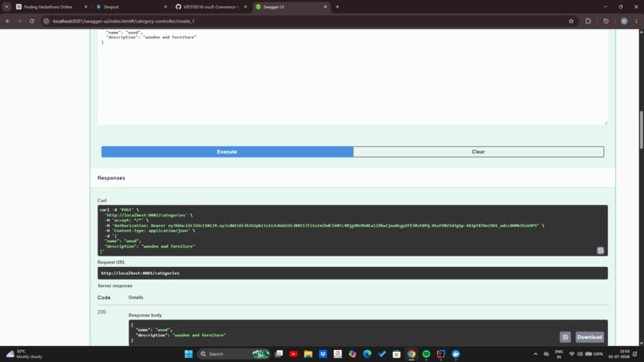Copy the curl command to clipboard

coord(601,250)
